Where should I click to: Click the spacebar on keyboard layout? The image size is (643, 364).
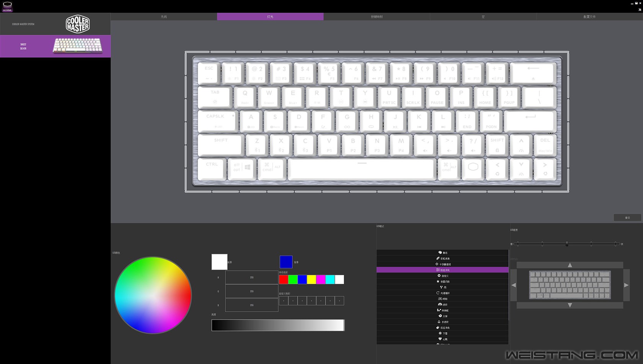pos(362,169)
